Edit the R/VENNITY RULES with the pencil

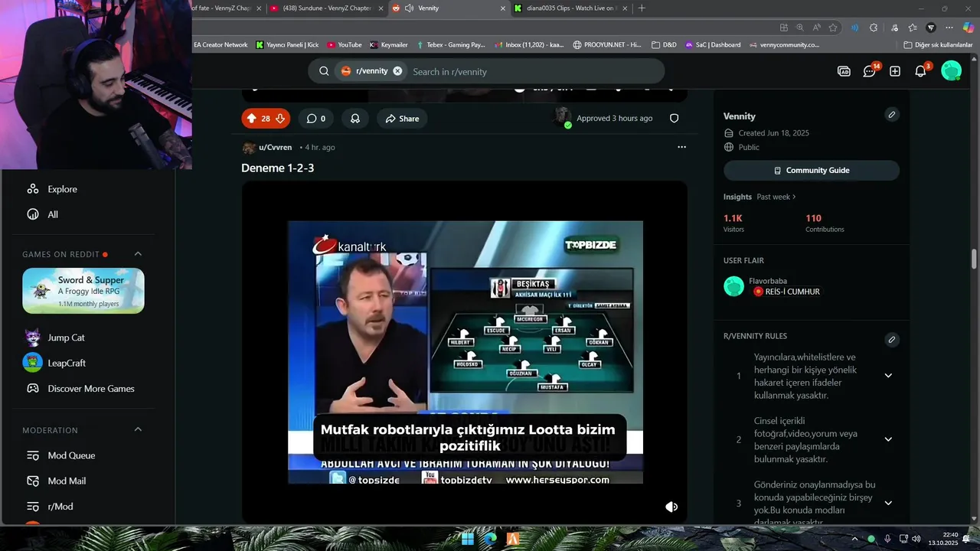(892, 339)
